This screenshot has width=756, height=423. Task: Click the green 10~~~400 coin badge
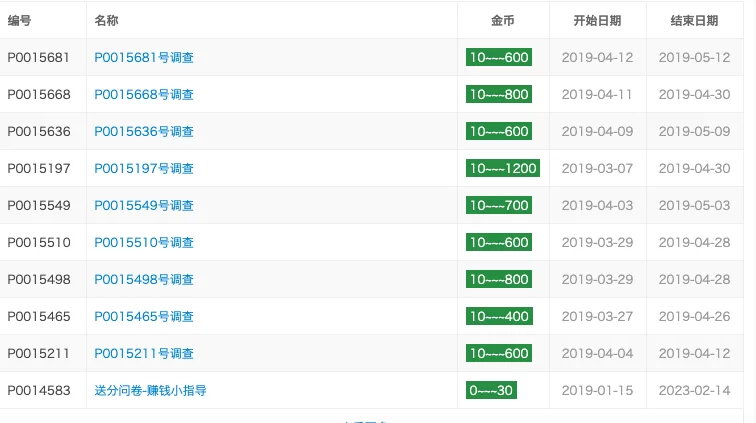(x=499, y=317)
